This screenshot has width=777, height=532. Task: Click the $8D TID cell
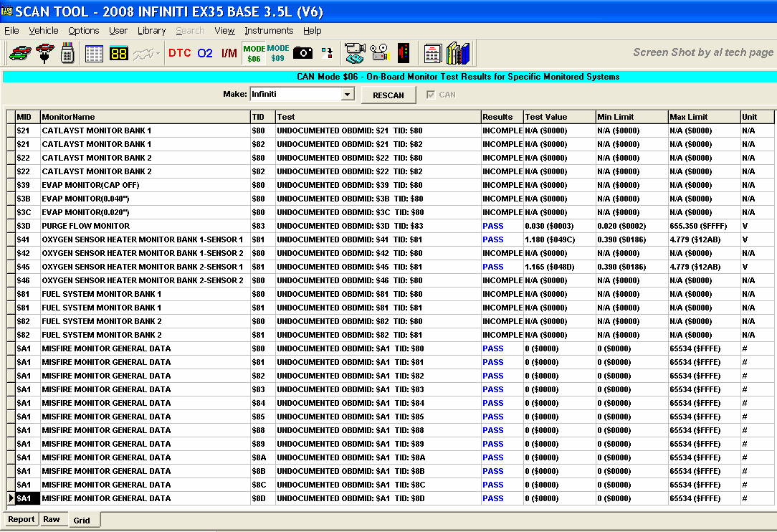262,498
